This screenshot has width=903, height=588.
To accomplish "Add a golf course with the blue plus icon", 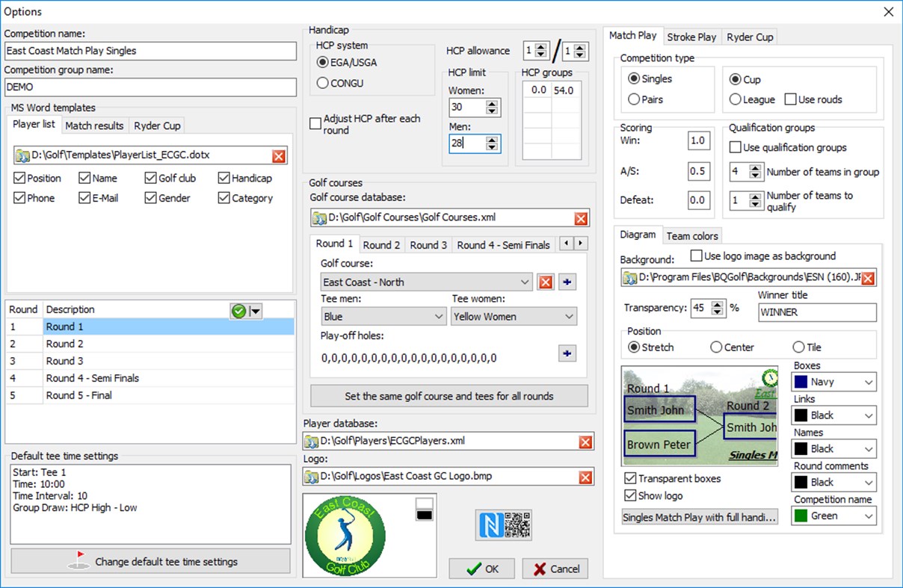I will point(567,282).
